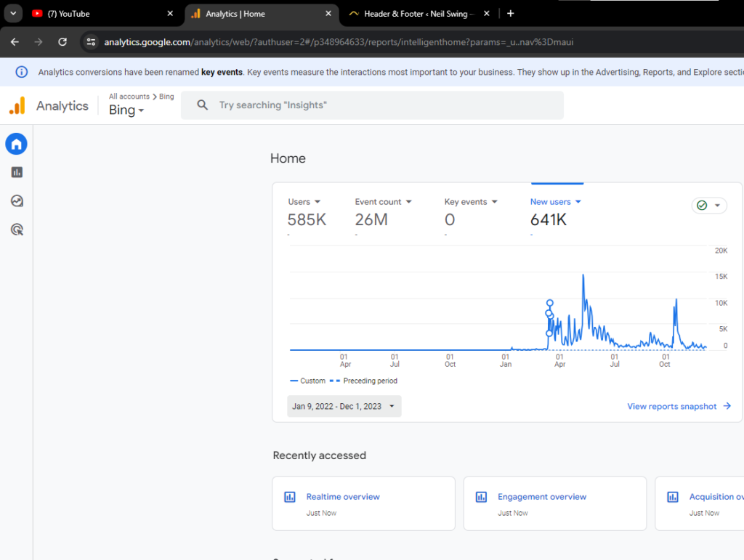Open the Reports bar chart icon

click(x=17, y=172)
